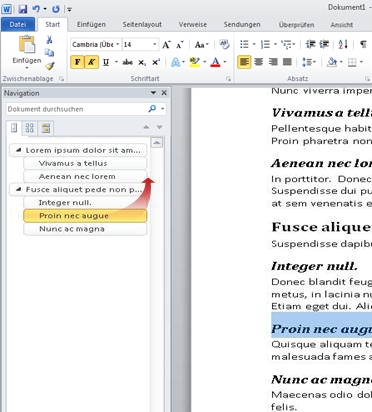Image resolution: width=372 pixels, height=412 pixels.
Task: Open the underline style dropdown arrow
Action: [116, 62]
